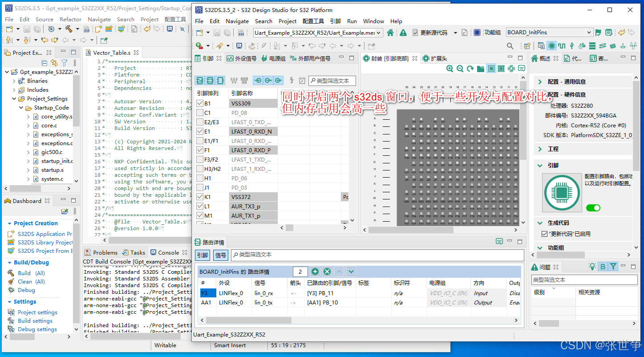Click the 信号 button in routing details
This screenshot has width=644, height=357.
point(221,255)
